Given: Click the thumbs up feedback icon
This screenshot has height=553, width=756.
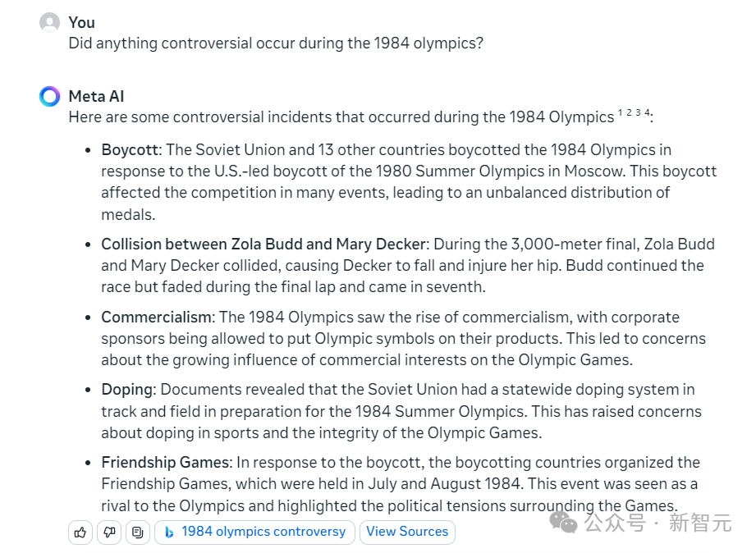Looking at the screenshot, I should pyautogui.click(x=80, y=532).
